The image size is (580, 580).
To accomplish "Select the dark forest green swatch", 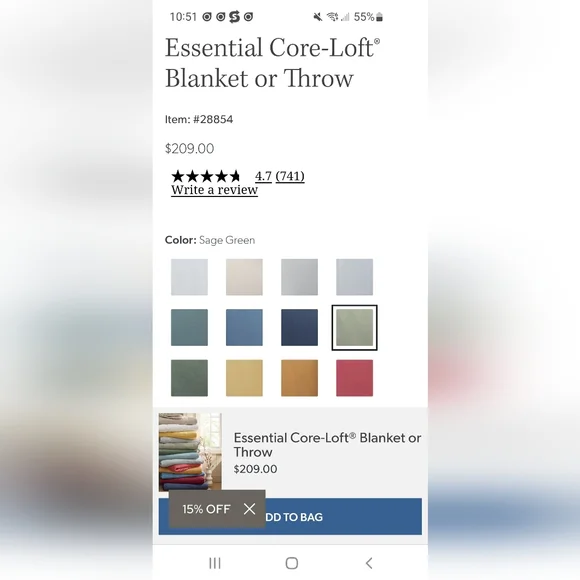I will pos(189,378).
